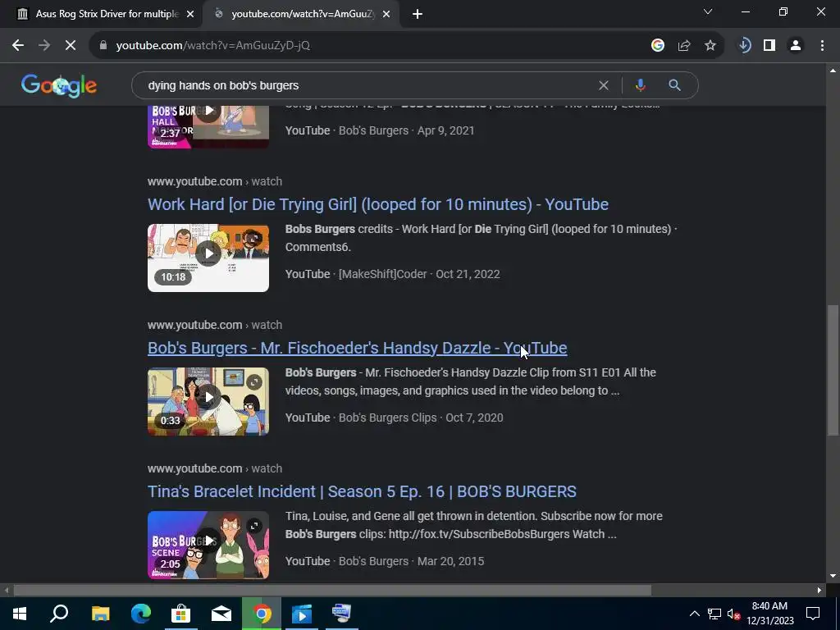Close the Asus Rog Strix Driver tab
This screenshot has height=630, width=840.
tap(190, 15)
